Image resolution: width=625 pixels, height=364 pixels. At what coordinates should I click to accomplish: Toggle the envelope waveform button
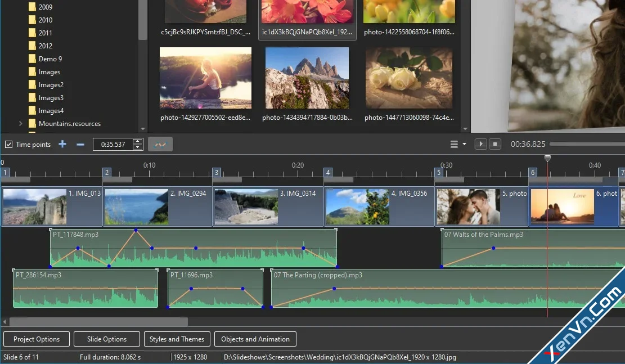coord(160,144)
